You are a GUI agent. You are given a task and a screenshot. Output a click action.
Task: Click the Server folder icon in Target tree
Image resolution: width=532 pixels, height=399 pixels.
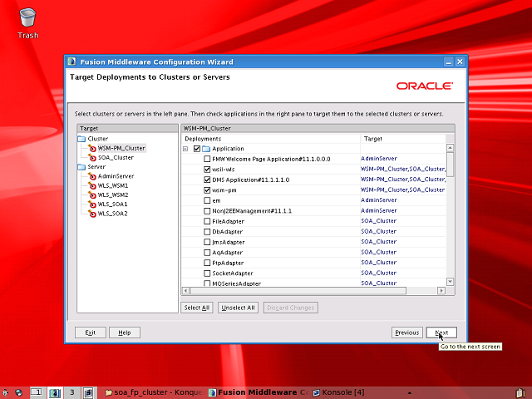pyautogui.click(x=81, y=167)
